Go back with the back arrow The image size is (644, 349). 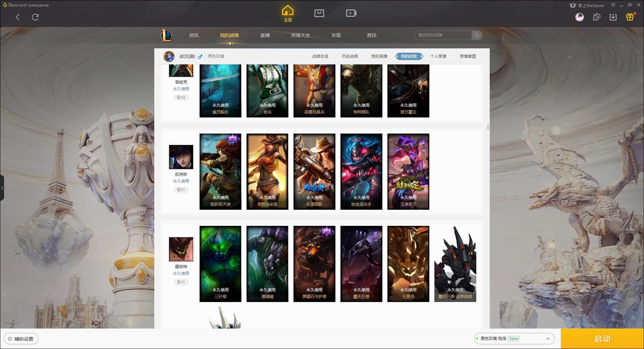pos(18,17)
